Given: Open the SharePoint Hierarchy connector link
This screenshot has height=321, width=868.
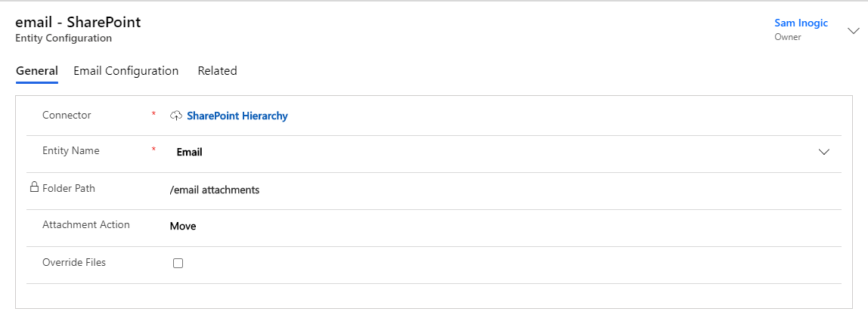Looking at the screenshot, I should click(x=237, y=116).
